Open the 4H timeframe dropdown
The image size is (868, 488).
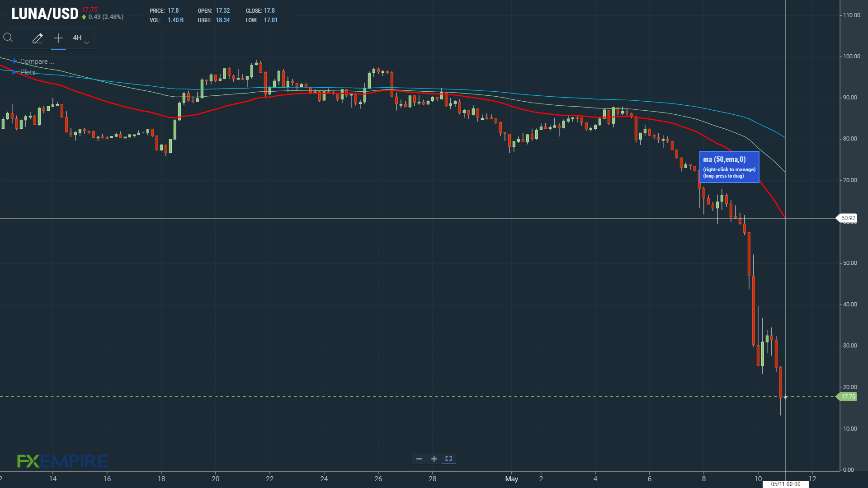pyautogui.click(x=81, y=38)
